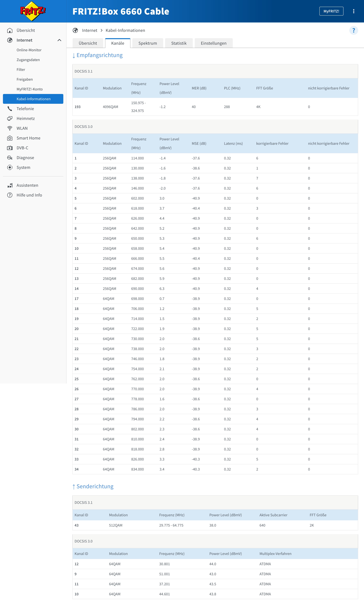Image resolution: width=364 pixels, height=605 pixels.
Task: Click the Assistenten icon
Action: pos(10,185)
